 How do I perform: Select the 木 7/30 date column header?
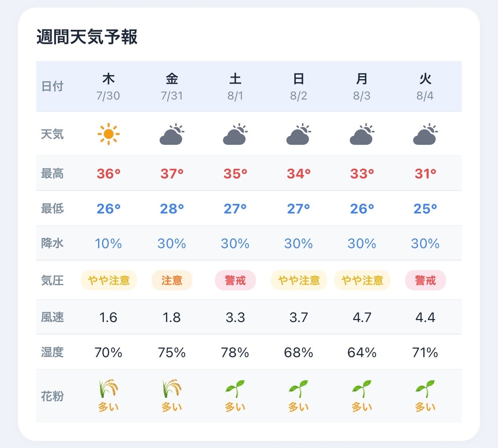[108, 86]
